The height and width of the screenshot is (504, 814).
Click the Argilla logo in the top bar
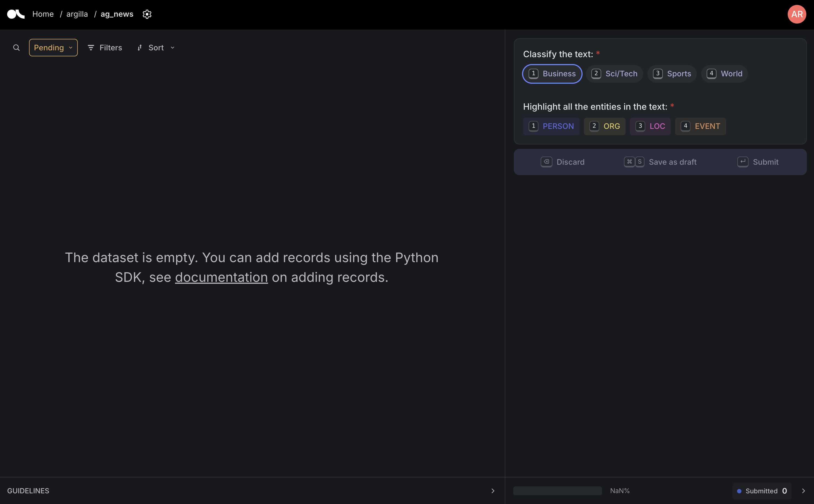pyautogui.click(x=15, y=14)
